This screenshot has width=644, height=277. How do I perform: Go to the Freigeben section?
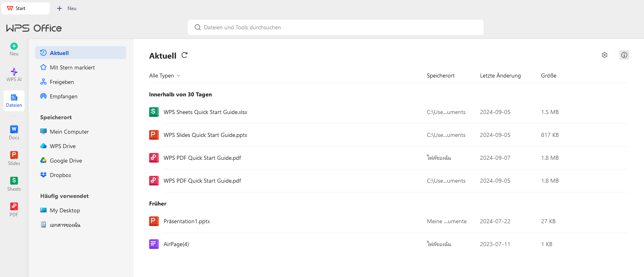(62, 82)
